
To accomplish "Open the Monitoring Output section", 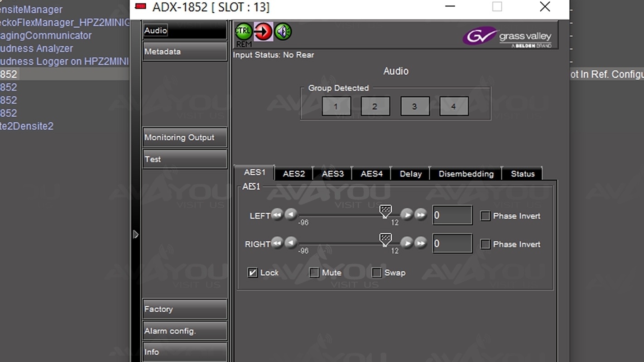I will coord(184,138).
